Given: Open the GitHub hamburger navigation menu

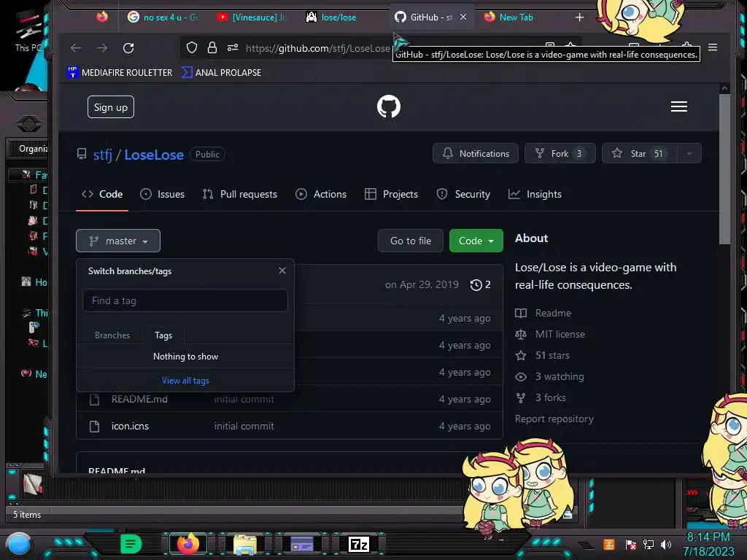Looking at the screenshot, I should click(679, 106).
